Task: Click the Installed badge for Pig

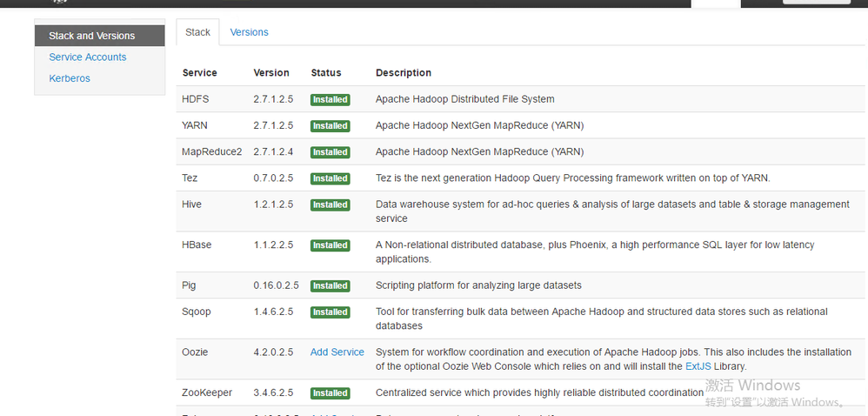Action: point(331,285)
